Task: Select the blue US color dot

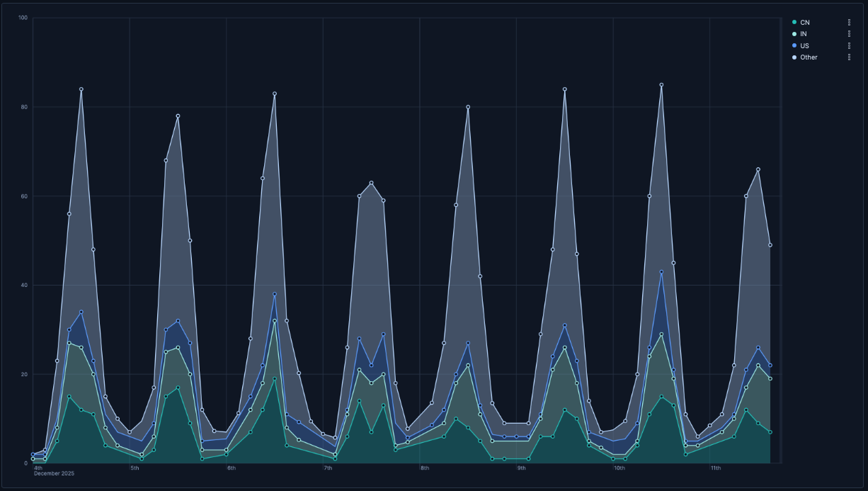Action: [x=794, y=45]
